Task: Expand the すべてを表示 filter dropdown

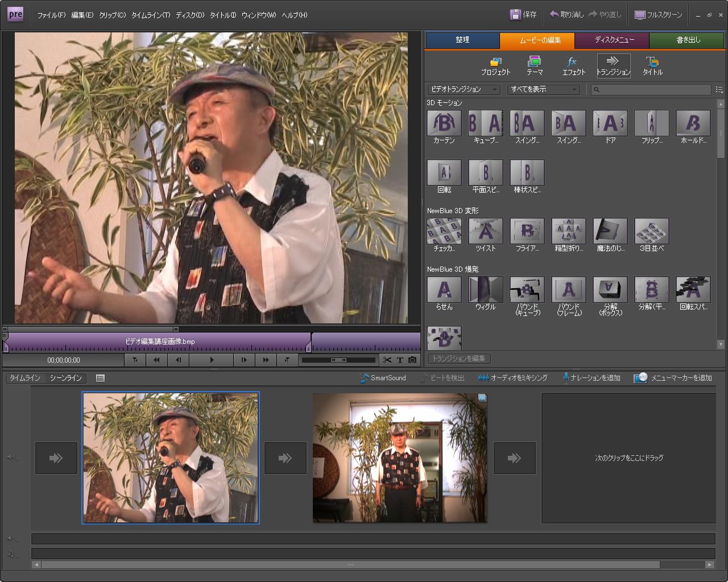Action: [543, 89]
